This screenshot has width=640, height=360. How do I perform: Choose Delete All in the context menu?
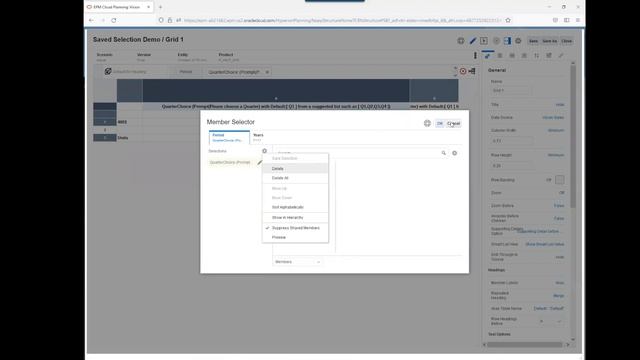click(295, 178)
